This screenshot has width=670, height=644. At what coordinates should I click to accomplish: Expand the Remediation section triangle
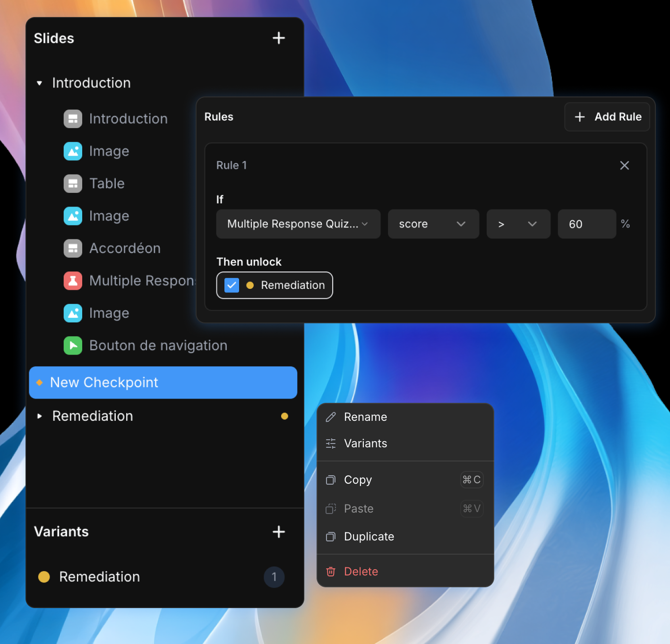[x=40, y=416]
